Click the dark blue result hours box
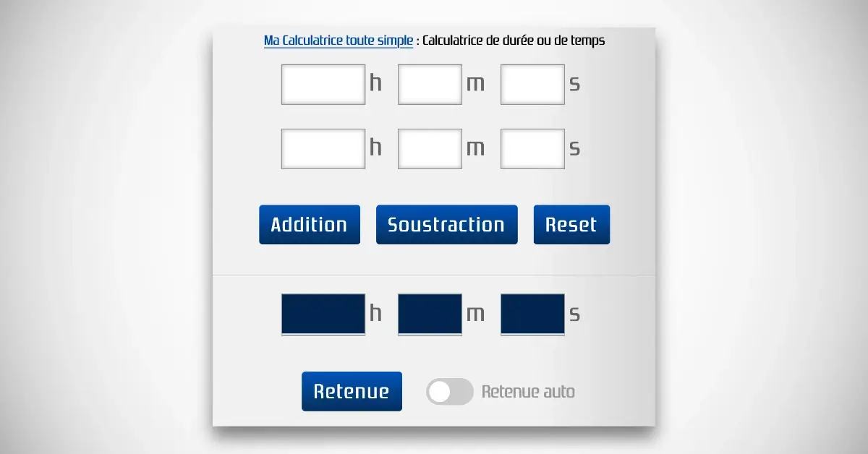 pos(323,314)
